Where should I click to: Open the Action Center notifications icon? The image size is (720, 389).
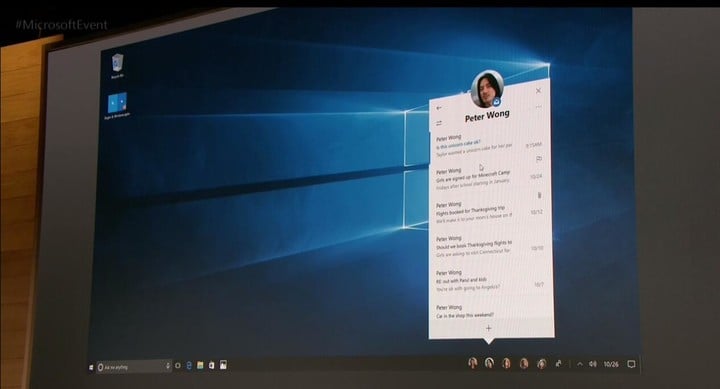point(631,364)
